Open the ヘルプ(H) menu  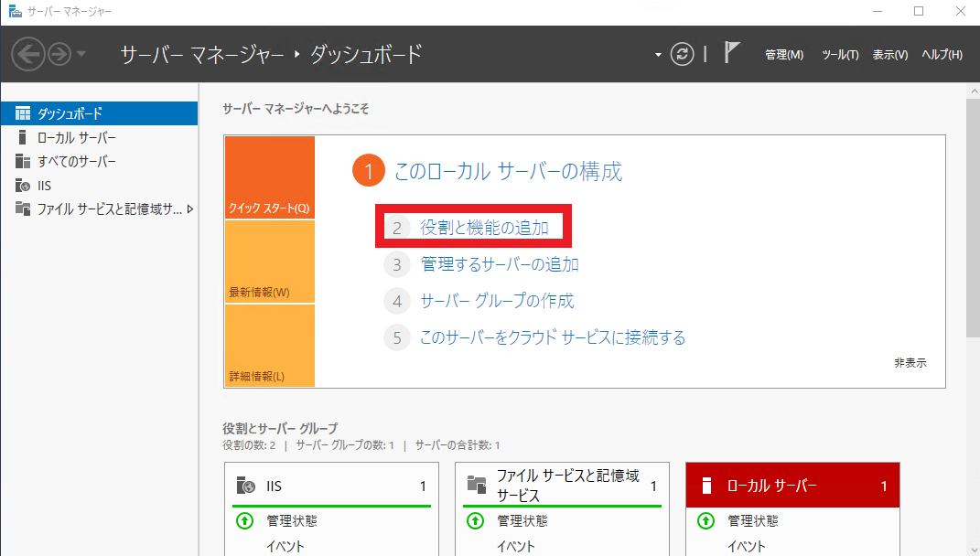click(942, 55)
